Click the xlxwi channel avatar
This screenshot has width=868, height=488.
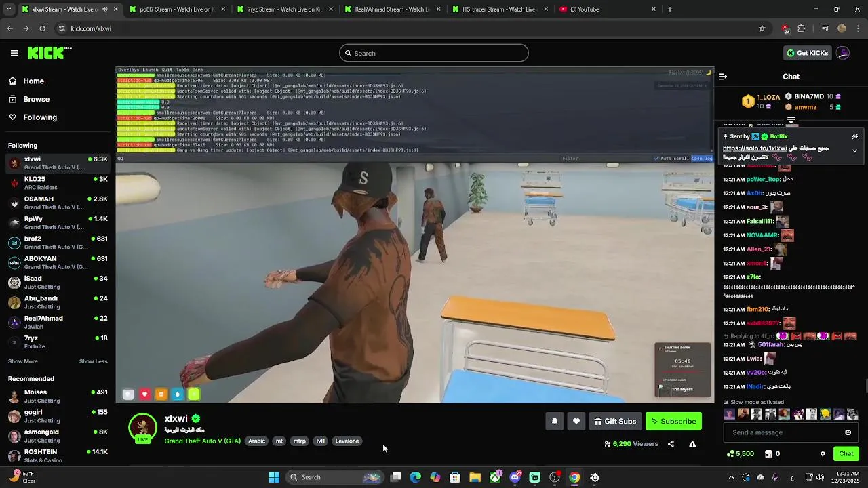tap(142, 428)
